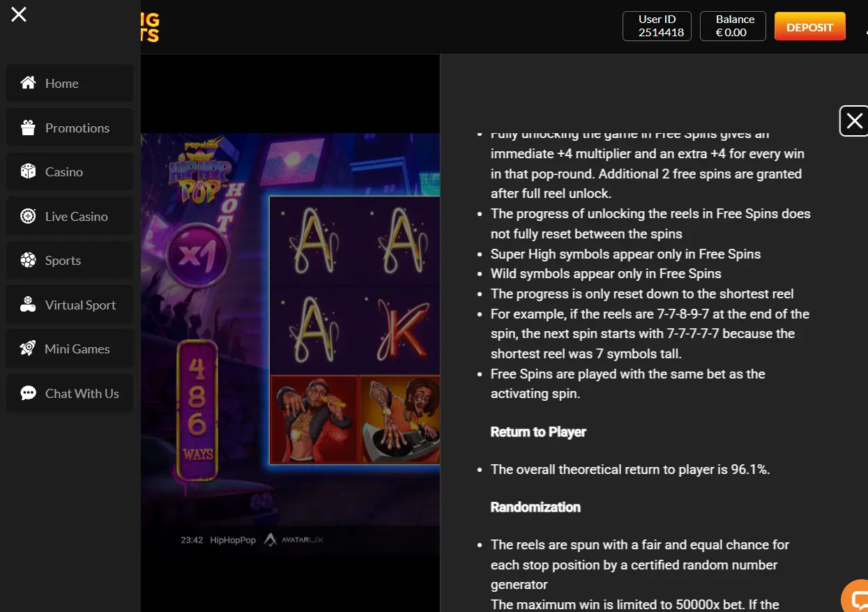Click the x1 multiplier bubble
Viewport: 868px width, 612px height.
coord(197,256)
